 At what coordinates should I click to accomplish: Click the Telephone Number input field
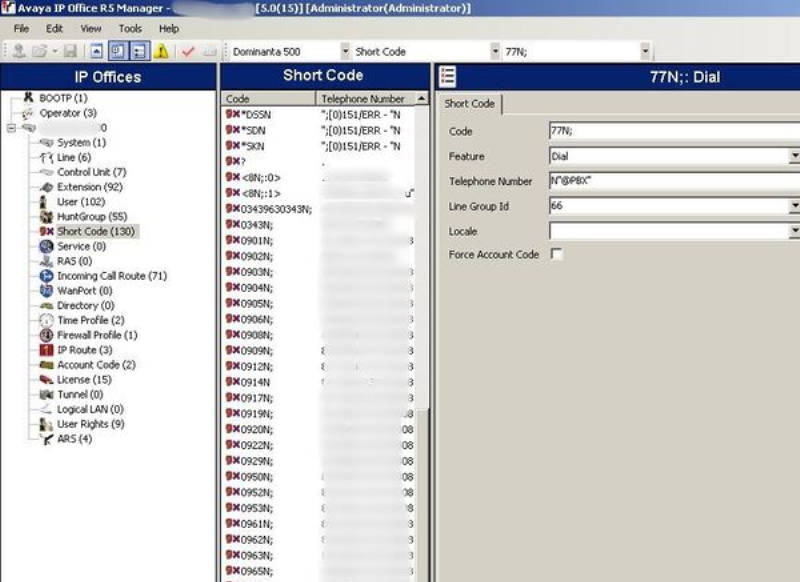click(674, 181)
